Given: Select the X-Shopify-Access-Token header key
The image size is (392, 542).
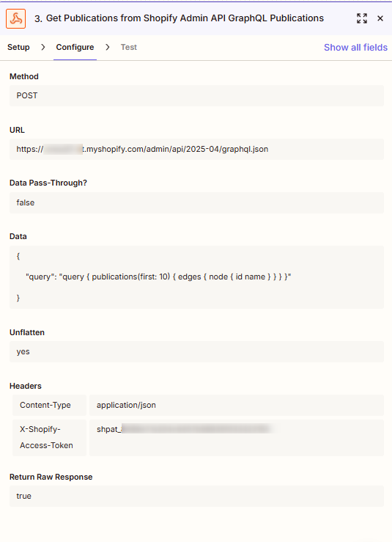Looking at the screenshot, I should pos(49,438).
